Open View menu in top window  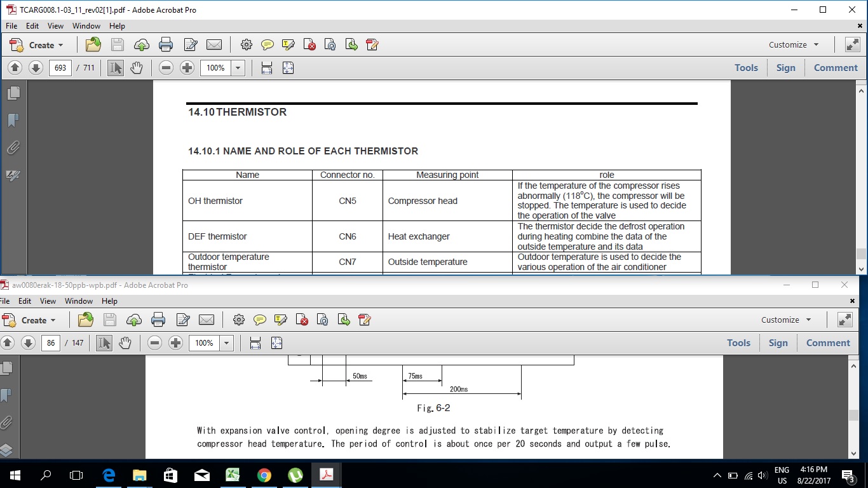click(x=56, y=26)
